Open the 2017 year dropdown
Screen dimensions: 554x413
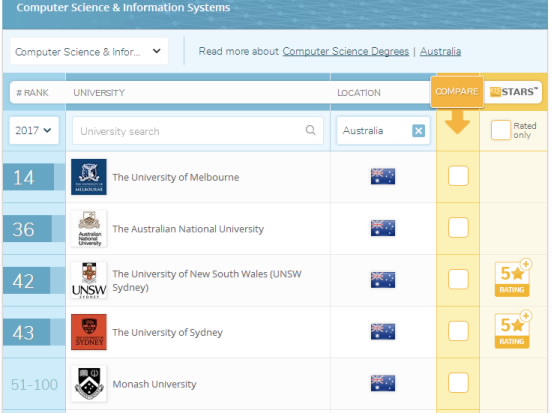[34, 130]
